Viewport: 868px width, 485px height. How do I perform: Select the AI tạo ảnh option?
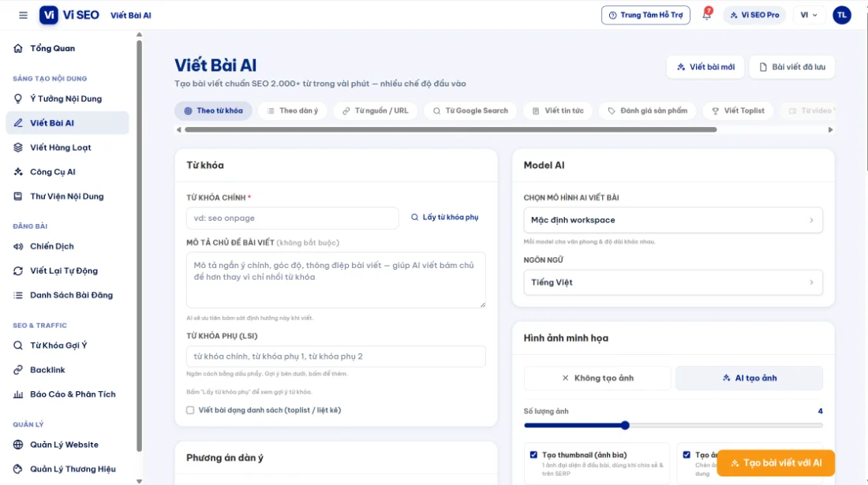coord(749,379)
